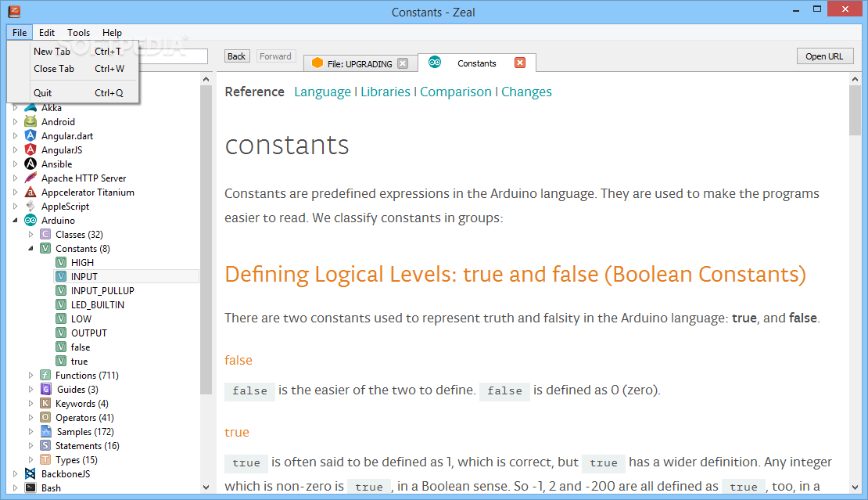Open the File menu
The height and width of the screenshot is (500, 868).
tap(20, 33)
